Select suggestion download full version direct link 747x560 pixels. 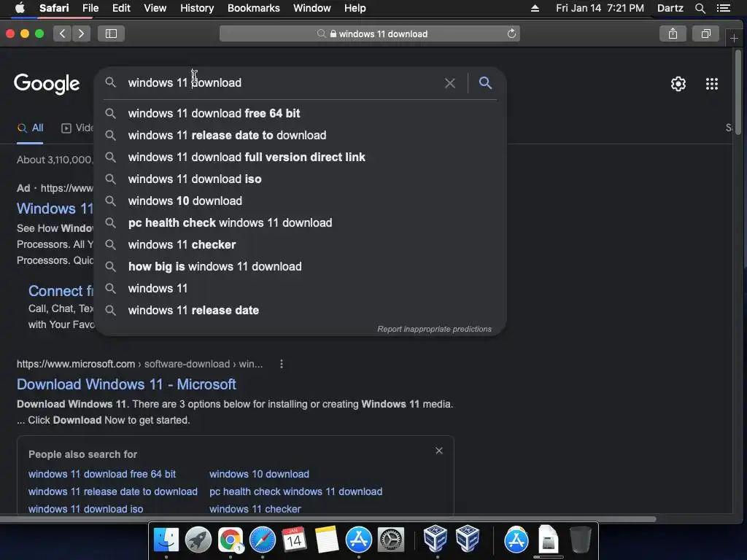300,157
